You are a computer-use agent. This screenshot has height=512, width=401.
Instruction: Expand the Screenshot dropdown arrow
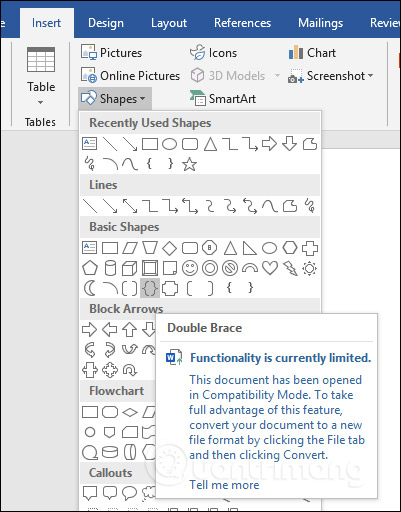(370, 76)
